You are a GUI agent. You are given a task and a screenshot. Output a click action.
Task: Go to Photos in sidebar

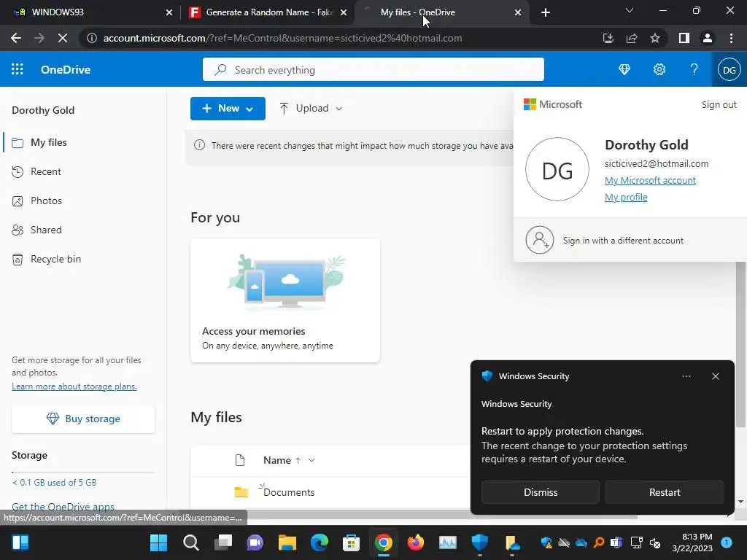83,201
